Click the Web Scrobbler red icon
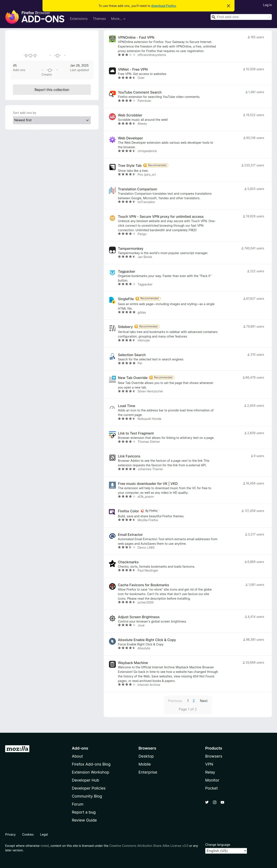This screenshot has width=277, height=868. pos(112,117)
